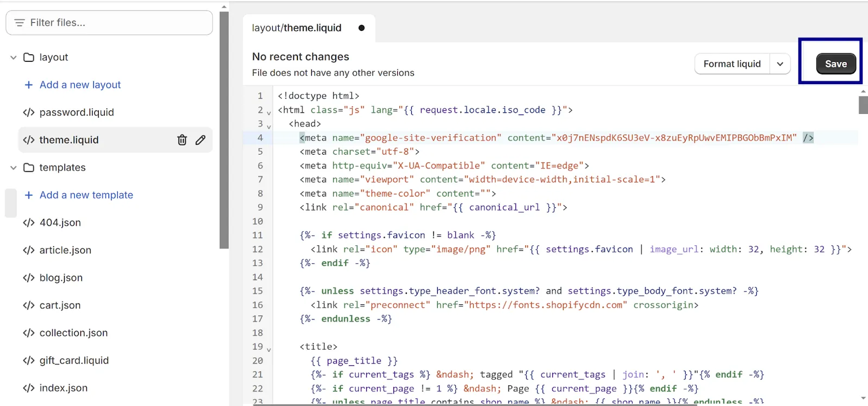
Task: Click the file sidebar vertical scrollbar
Action: [x=224, y=130]
